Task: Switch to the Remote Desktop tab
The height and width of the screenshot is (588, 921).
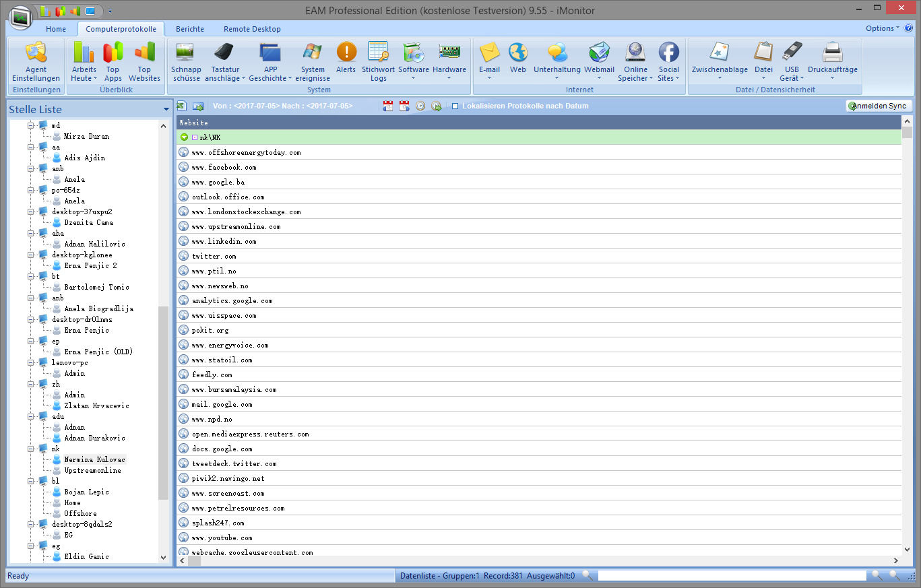Action: coord(252,29)
